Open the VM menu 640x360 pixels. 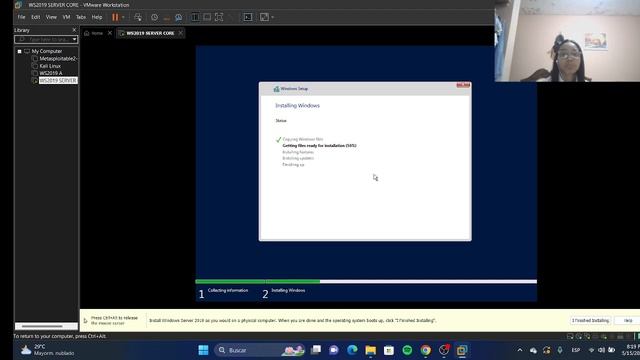click(x=67, y=17)
